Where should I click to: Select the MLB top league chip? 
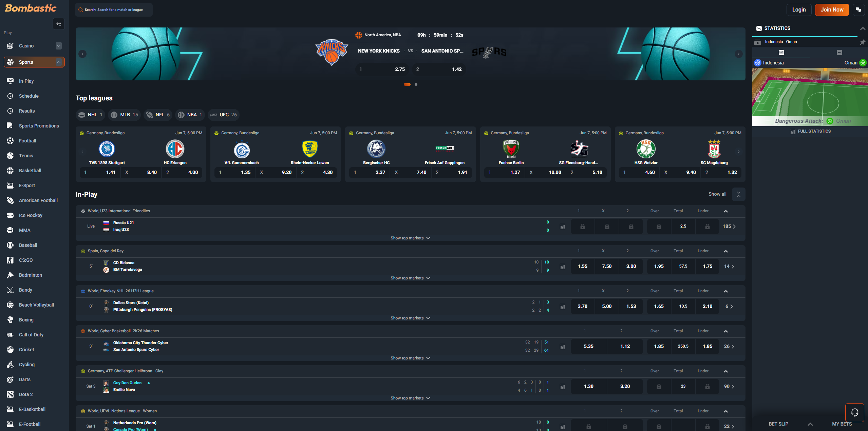pyautogui.click(x=125, y=115)
